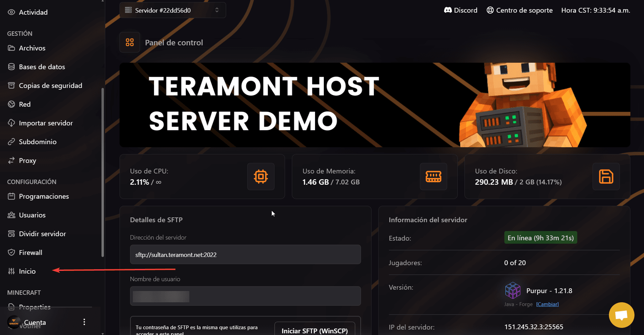Open the Inicio menu entry
This screenshot has height=335, width=644.
tap(27, 271)
